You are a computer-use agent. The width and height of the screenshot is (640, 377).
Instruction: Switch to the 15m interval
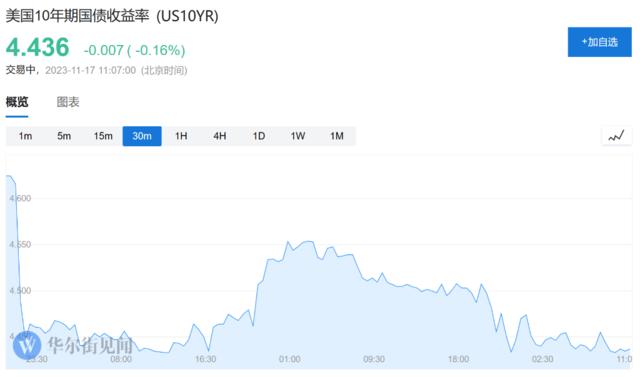[x=103, y=136]
